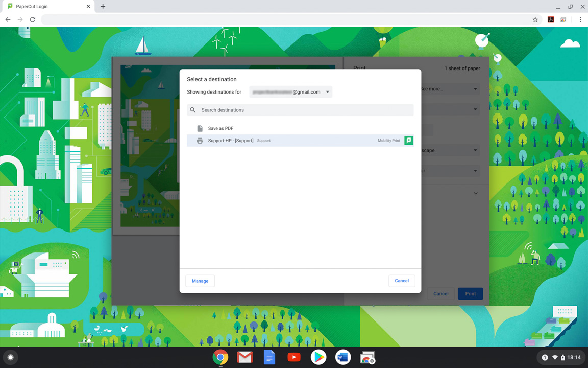This screenshot has height=368, width=588.
Task: Click the Support-HP printer icon
Action: [200, 141]
